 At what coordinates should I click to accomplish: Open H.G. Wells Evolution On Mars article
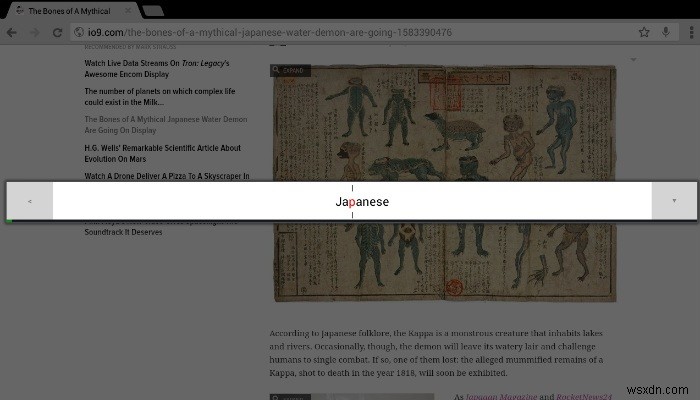(x=162, y=153)
